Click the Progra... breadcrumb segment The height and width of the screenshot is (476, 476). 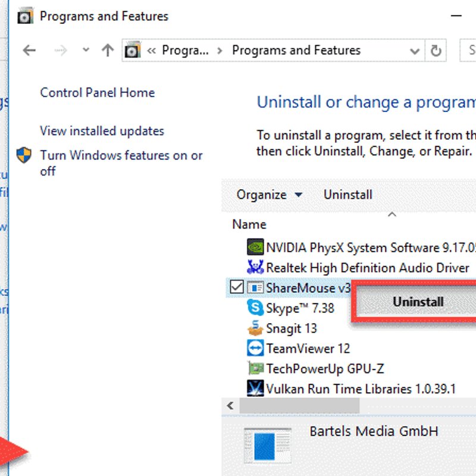[x=185, y=51]
